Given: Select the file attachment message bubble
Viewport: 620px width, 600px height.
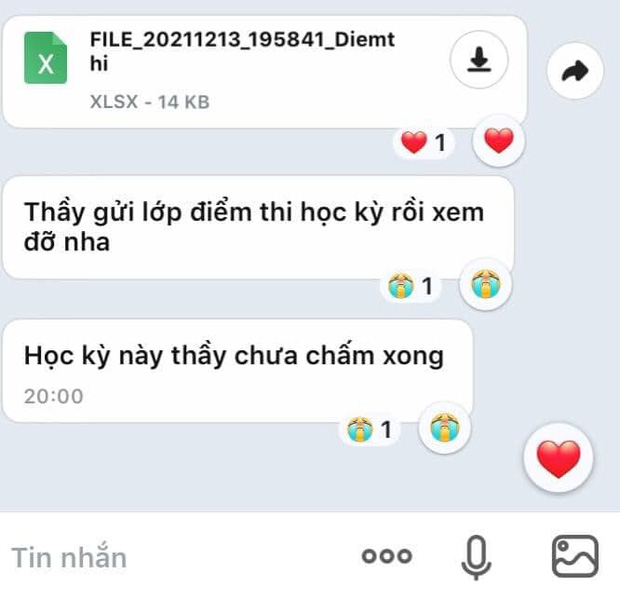Looking at the screenshot, I should [265, 72].
